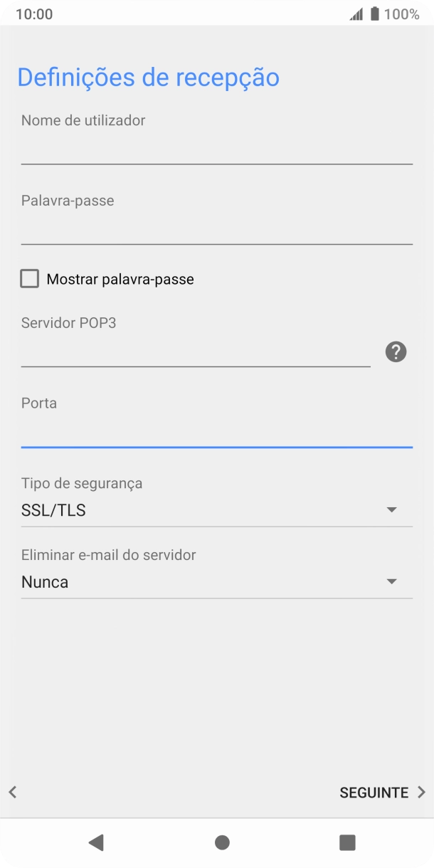This screenshot has height=868, width=434.
Task: Tap the left back chevron near SEGUINTE
Action: (x=11, y=792)
